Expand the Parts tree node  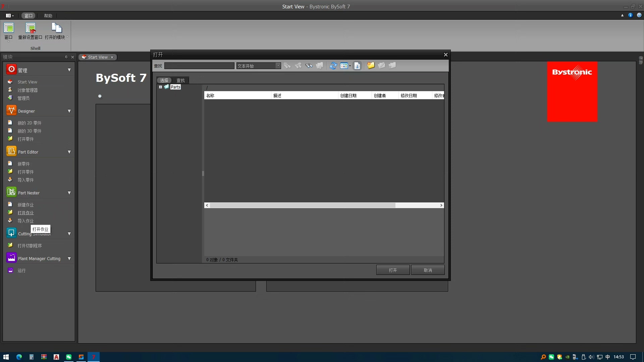(160, 87)
